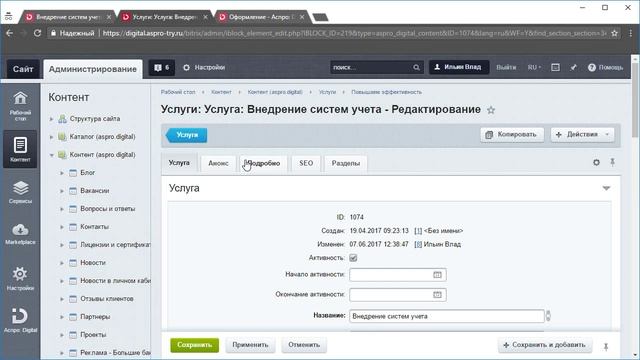Click the green Сохранить button
Viewport: 640px width, 360px height.
(x=194, y=345)
